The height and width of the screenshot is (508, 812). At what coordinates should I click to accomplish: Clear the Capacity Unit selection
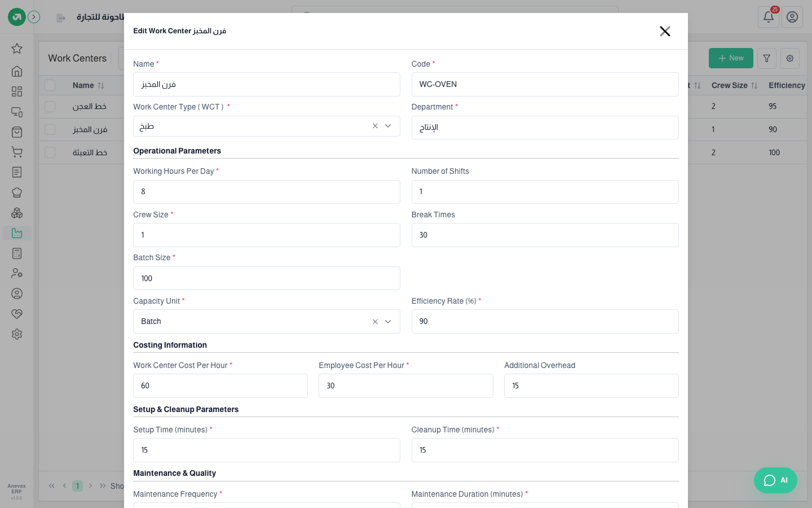(x=375, y=322)
